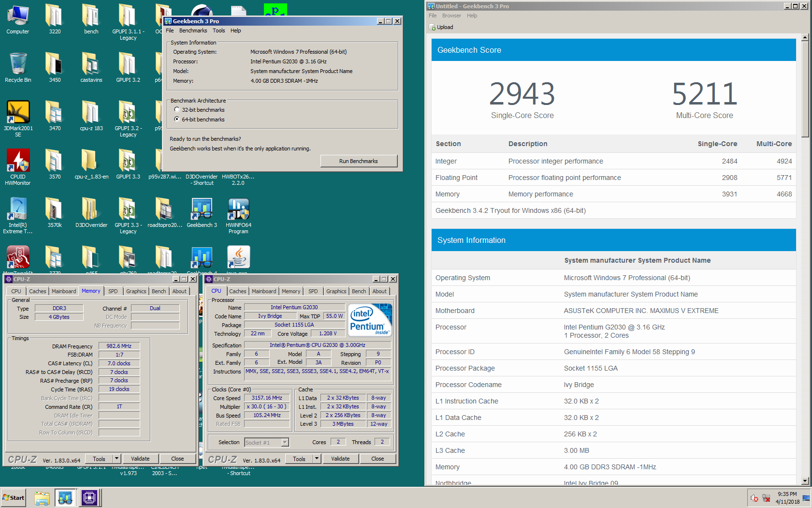
Task: Open the GPUPI 3.2 folder
Action: click(128, 68)
